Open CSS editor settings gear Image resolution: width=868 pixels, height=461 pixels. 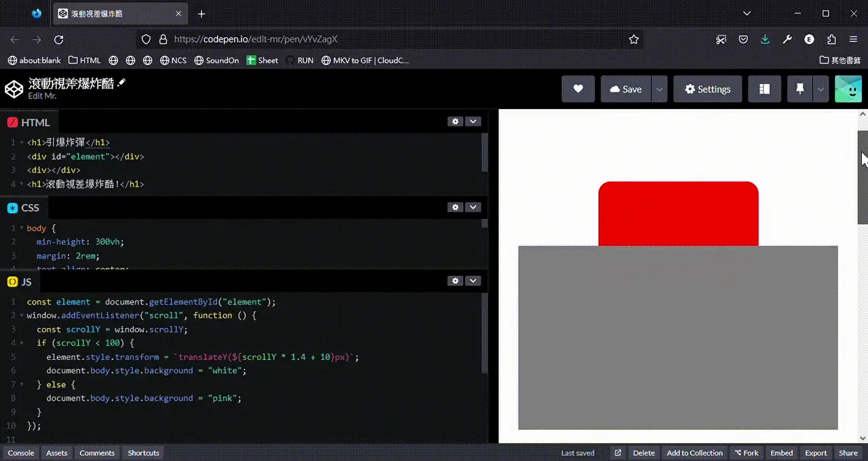coord(455,207)
